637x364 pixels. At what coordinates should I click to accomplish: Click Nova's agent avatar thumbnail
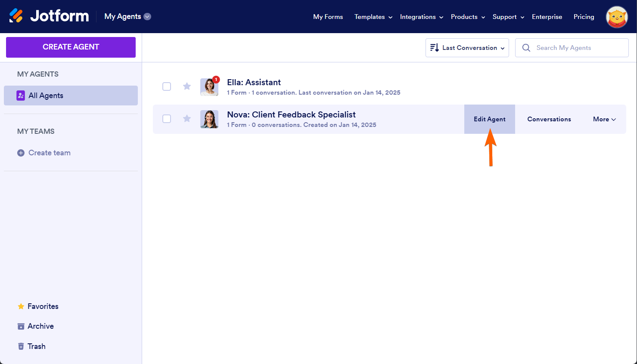209,119
